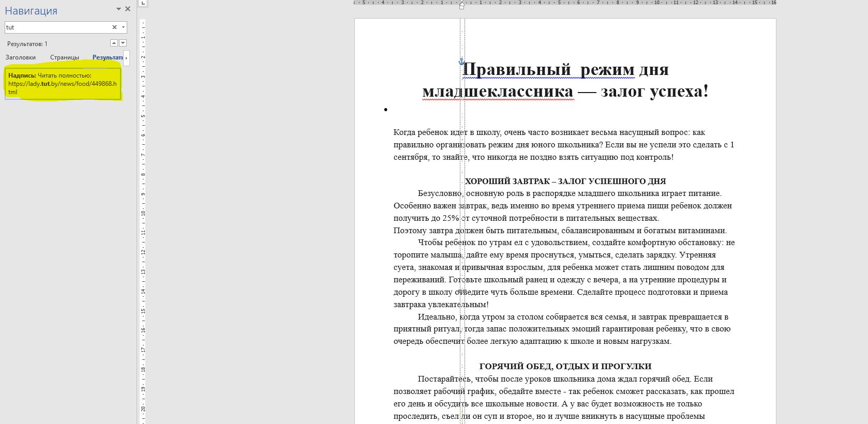Click the heading "ХОРОШИЙ ЗАВТРАК – ЗАЛОГ УСПЕШНОГО ДНЯ"
The image size is (868, 424).
click(x=565, y=181)
